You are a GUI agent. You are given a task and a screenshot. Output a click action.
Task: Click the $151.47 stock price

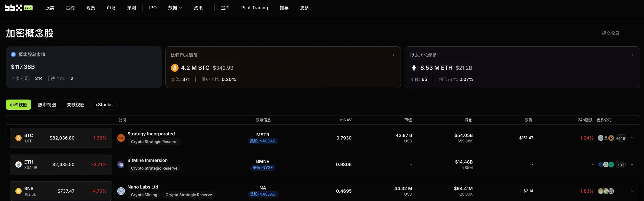click(526, 138)
